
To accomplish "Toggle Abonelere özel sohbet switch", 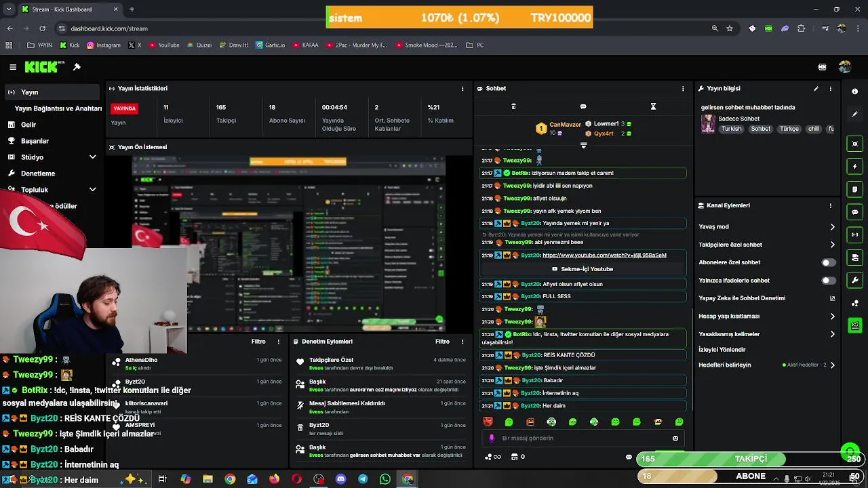I will pyautogui.click(x=829, y=262).
